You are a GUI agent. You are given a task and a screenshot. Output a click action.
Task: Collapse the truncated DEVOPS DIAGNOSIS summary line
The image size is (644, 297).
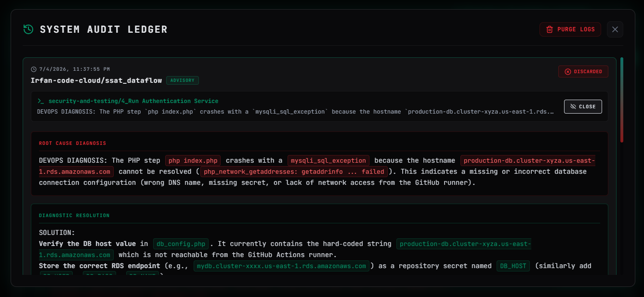tap(295, 112)
